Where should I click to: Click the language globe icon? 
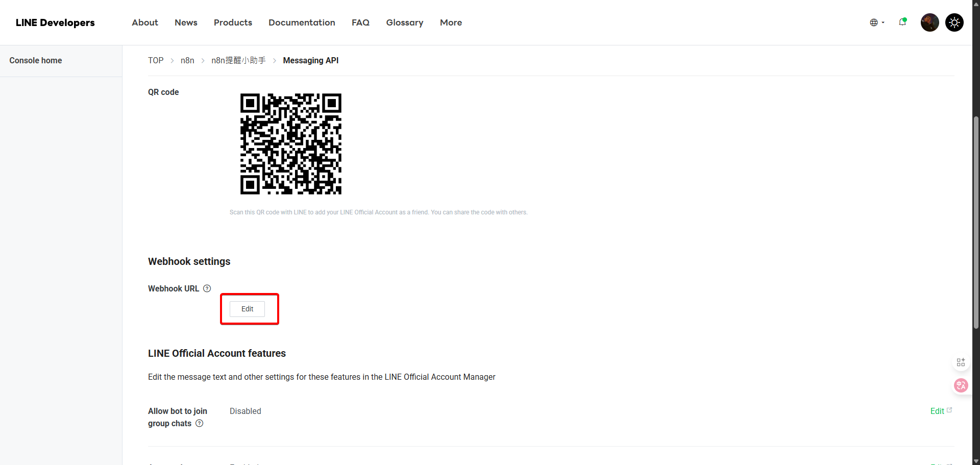(x=874, y=22)
